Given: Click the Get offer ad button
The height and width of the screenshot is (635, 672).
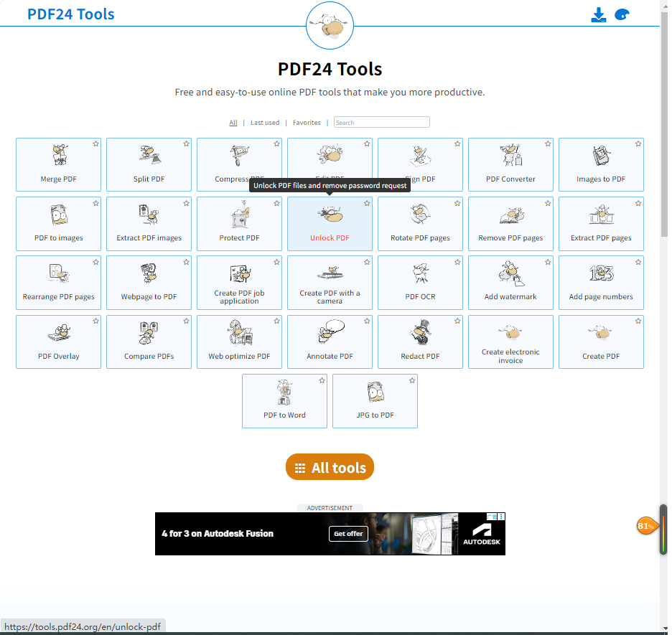Looking at the screenshot, I should pos(348,534).
